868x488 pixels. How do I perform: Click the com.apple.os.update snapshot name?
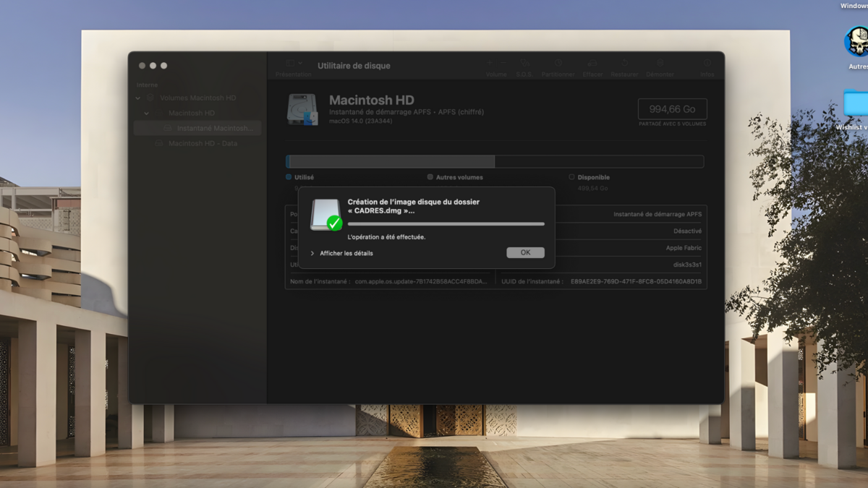pos(421,281)
